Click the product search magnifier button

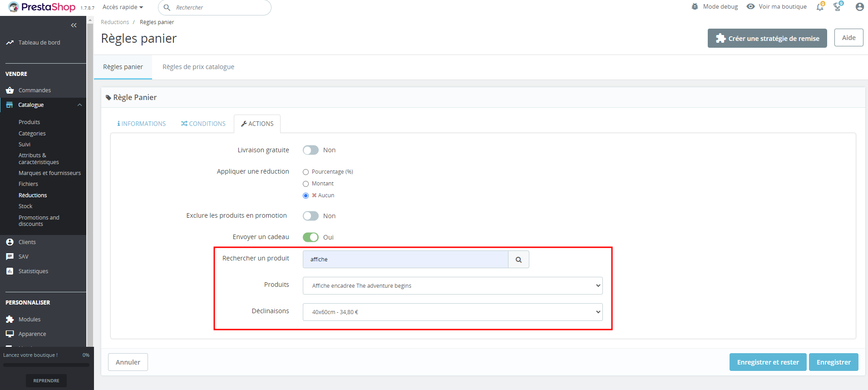pyautogui.click(x=518, y=260)
